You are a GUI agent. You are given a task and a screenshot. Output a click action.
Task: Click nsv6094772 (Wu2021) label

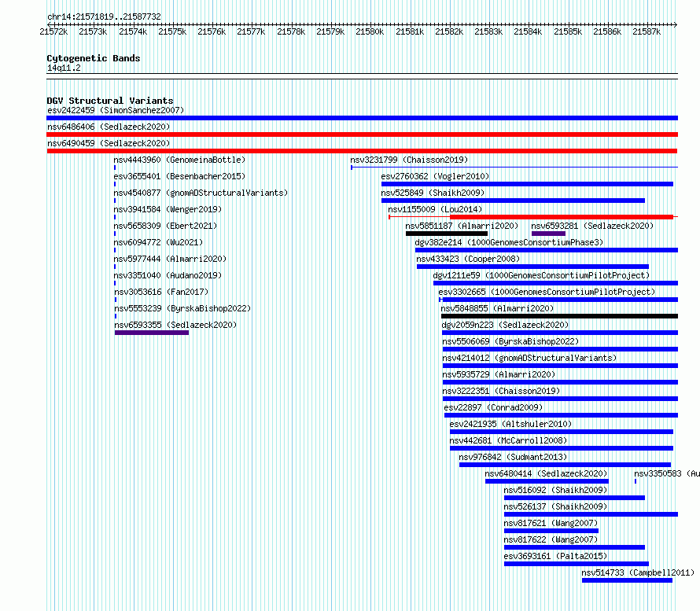pos(158,242)
